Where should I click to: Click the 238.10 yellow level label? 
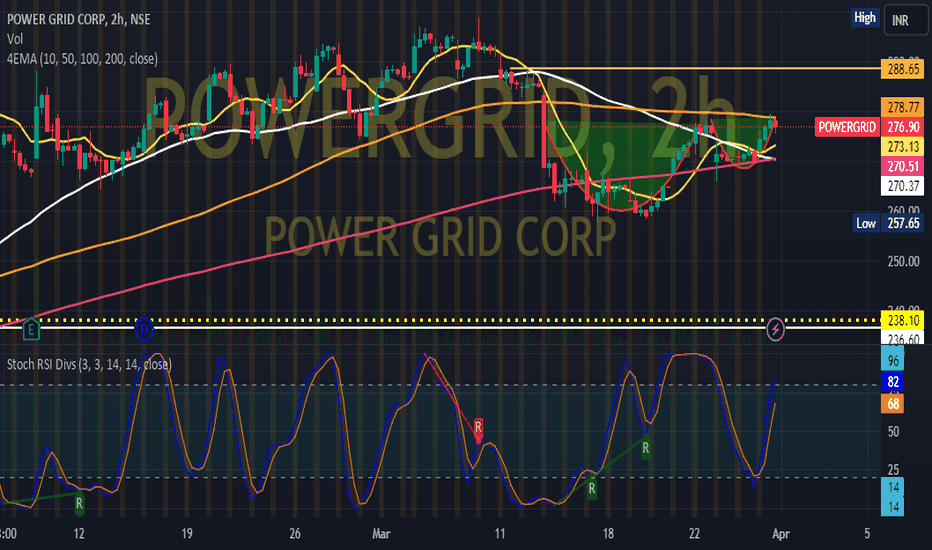[x=903, y=320]
